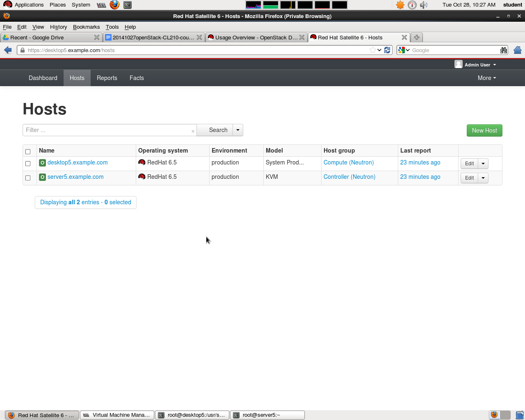
Task: Click the Controller (Neutron) host group link
Action: (x=349, y=177)
